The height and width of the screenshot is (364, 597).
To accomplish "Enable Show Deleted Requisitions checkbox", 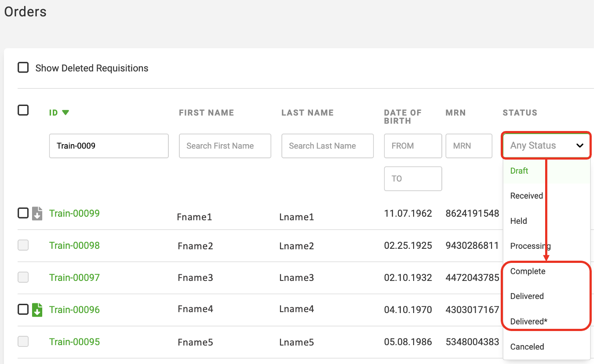I will pyautogui.click(x=23, y=68).
